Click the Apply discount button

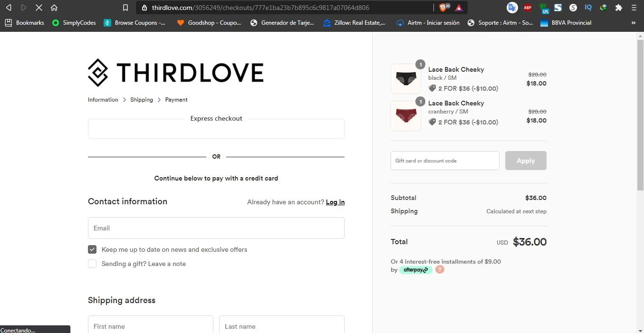coord(526,161)
